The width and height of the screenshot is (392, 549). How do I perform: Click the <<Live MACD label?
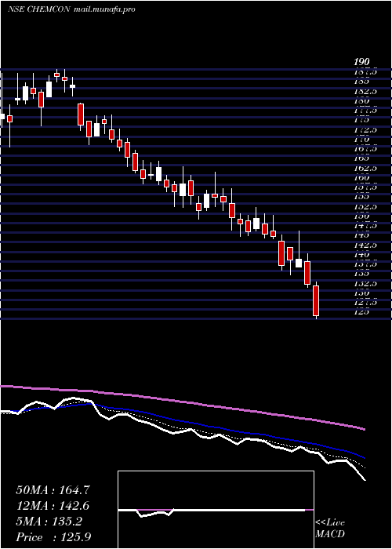[x=330, y=529]
